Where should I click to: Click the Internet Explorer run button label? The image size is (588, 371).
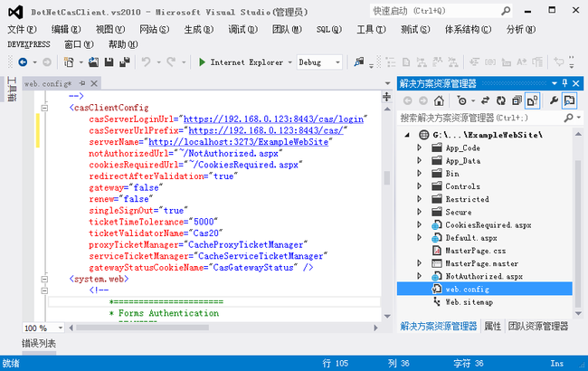247,62
